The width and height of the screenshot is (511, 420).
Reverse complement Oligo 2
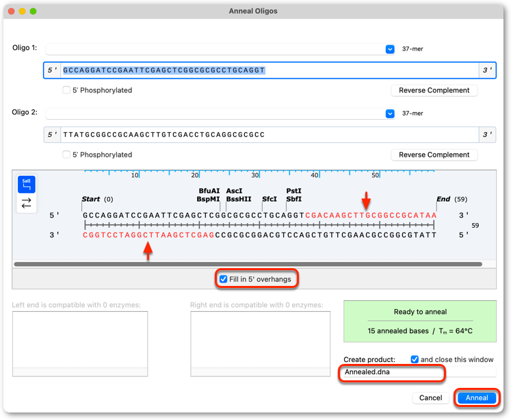(434, 155)
